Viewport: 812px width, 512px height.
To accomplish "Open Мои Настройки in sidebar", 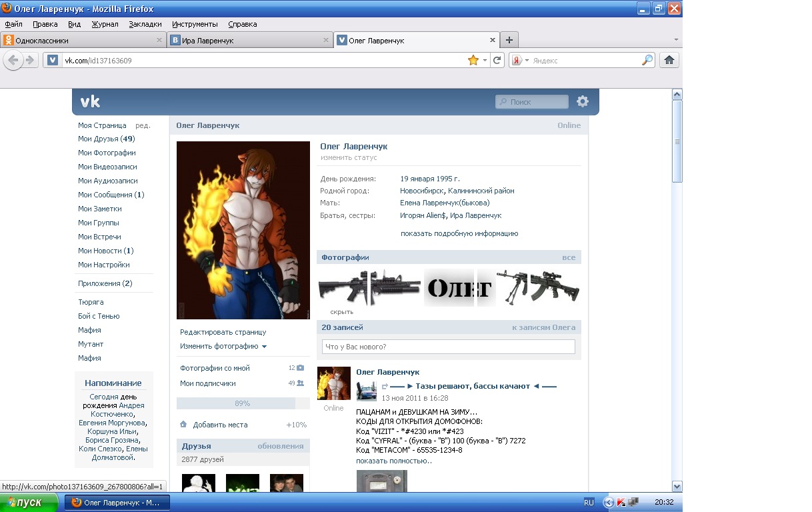I will coord(104,265).
